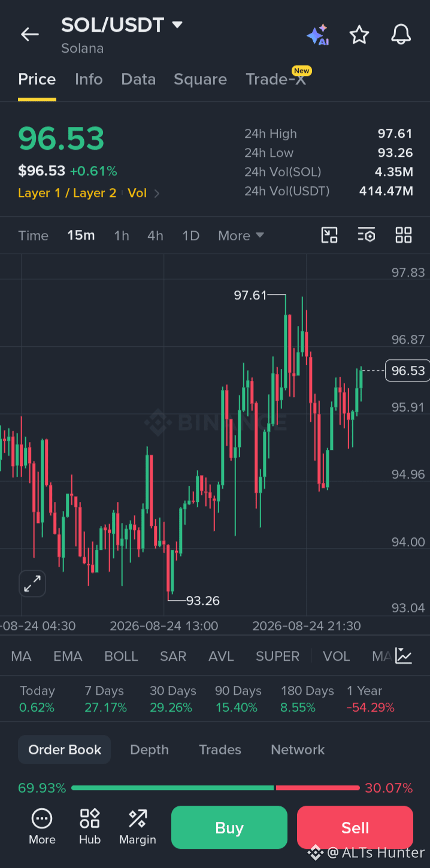Switch to the Price tab
The height and width of the screenshot is (868, 430).
tap(37, 80)
